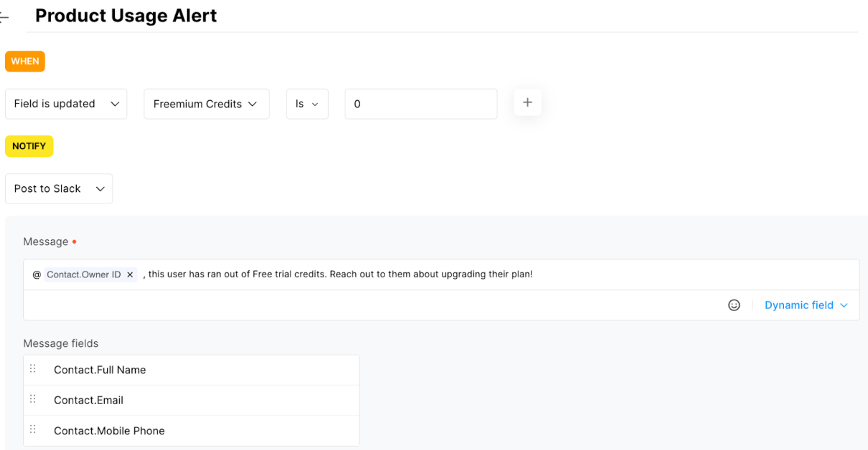Image resolution: width=868 pixels, height=450 pixels.
Task: Grab the drag handle for Contact.Full Name
Action: tap(33, 369)
